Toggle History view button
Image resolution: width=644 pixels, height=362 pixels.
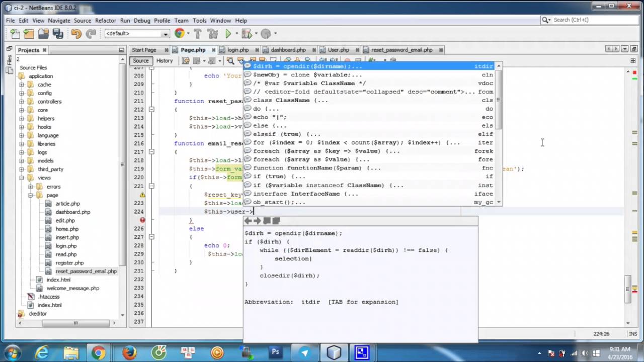164,61
